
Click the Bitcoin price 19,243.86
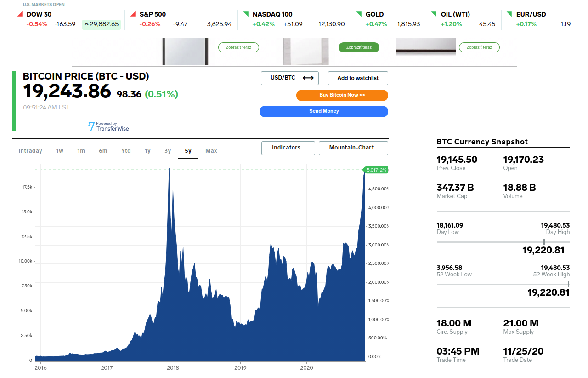click(67, 92)
